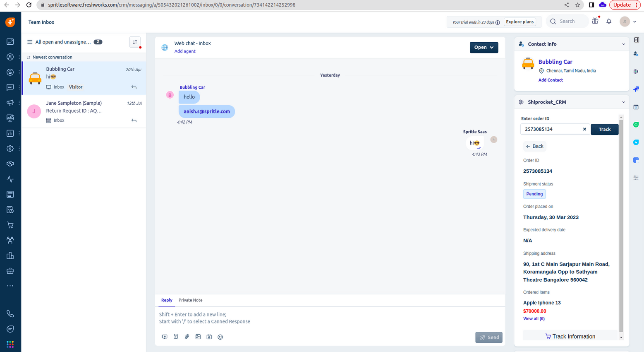Viewport: 644px width, 352px height.
Task: Click the Track Information button
Action: (x=570, y=336)
